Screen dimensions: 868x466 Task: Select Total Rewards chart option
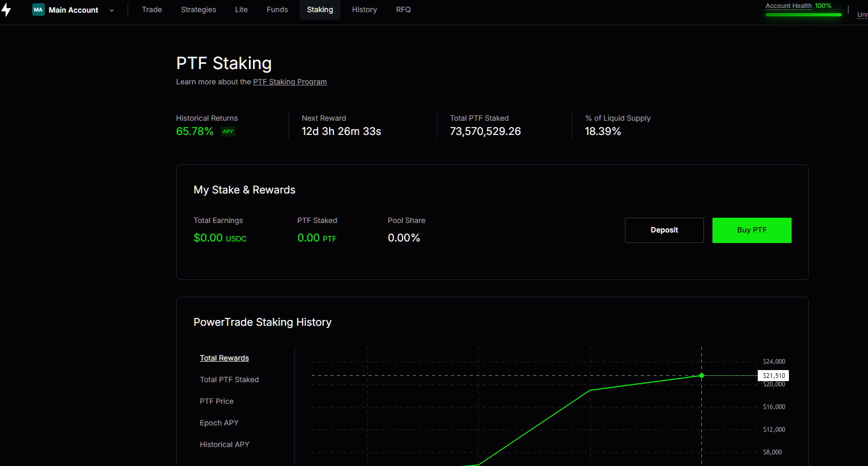coord(224,358)
